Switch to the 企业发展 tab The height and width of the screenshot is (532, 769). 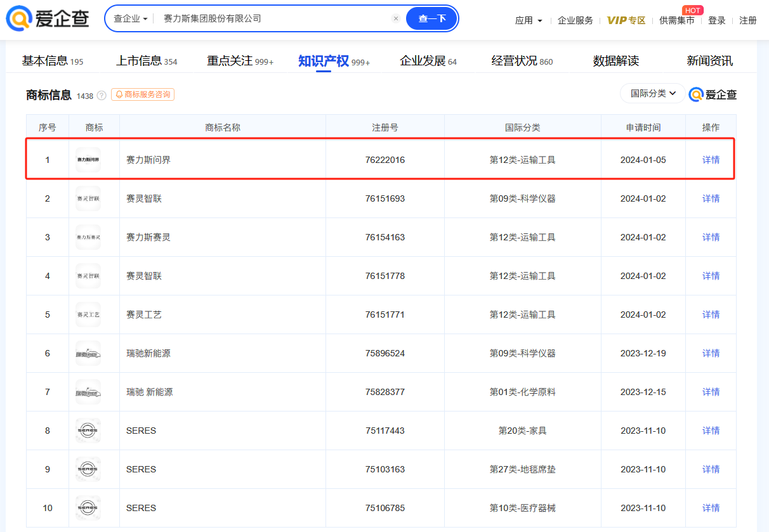(x=428, y=61)
